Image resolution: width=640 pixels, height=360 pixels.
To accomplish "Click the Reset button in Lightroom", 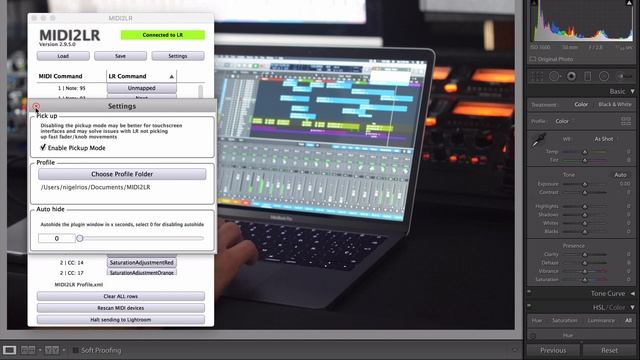I will point(609,350).
